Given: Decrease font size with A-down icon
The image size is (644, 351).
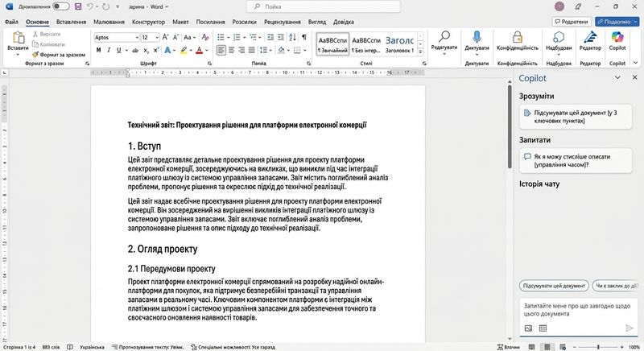Looking at the screenshot, I should pos(175,37).
